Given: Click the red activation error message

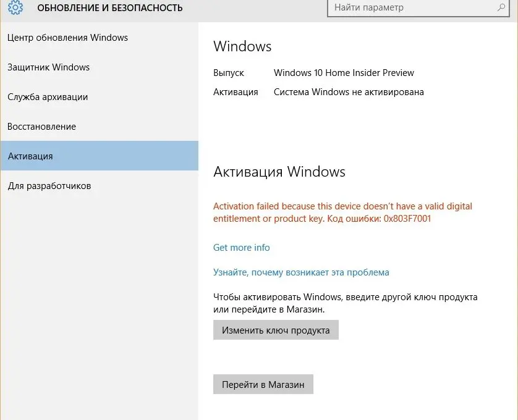Looking at the screenshot, I should tap(342, 212).
